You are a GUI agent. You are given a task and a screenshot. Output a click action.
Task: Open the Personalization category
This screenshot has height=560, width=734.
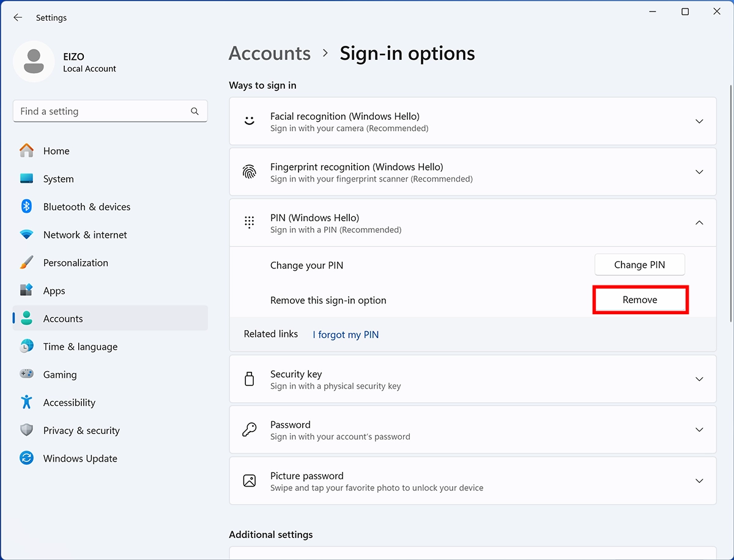click(x=110, y=263)
